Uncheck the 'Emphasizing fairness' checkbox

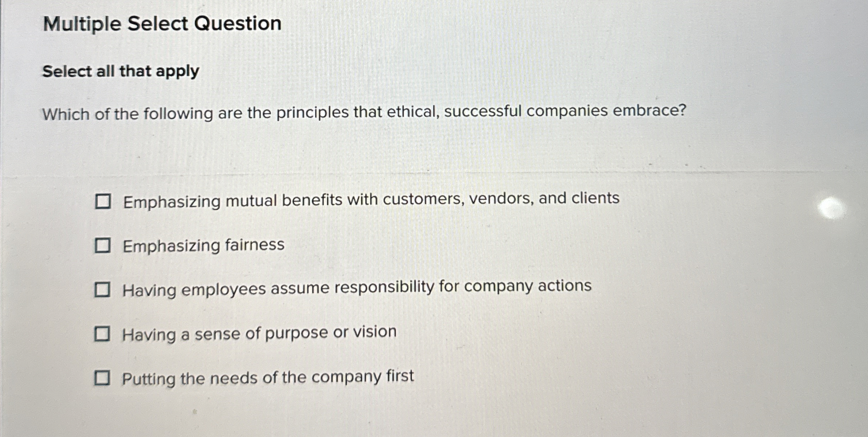104,246
